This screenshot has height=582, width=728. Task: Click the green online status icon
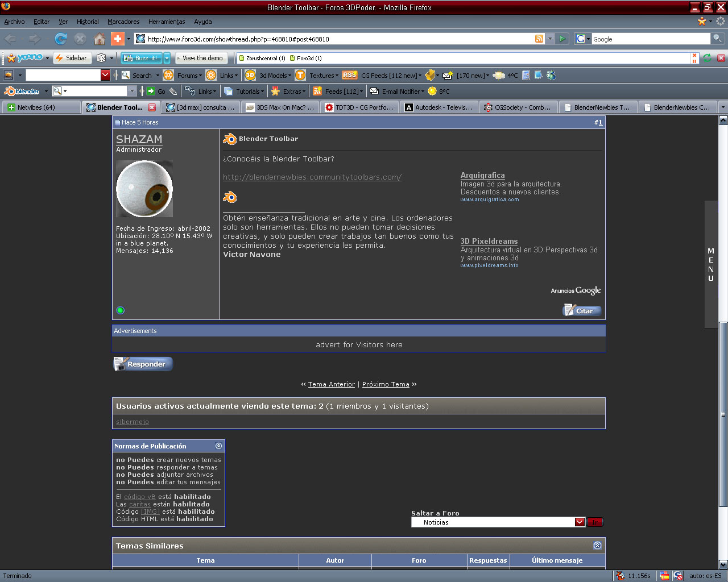[x=120, y=310]
